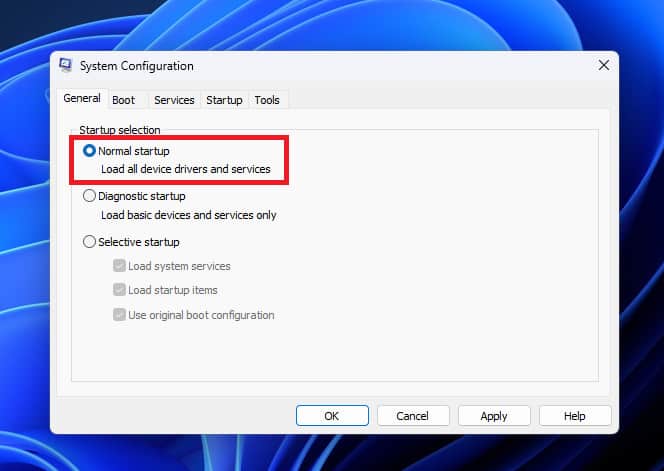Toggle the Load system services checkbox
664x471 pixels.
[119, 266]
